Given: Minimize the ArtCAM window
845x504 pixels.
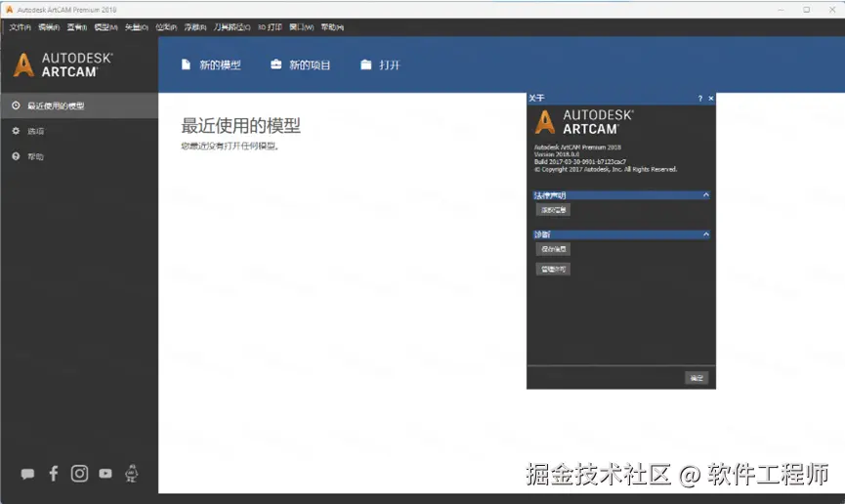Looking at the screenshot, I should 781,10.
